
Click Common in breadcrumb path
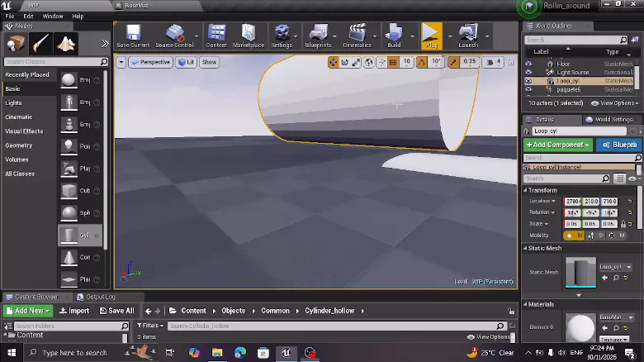(x=275, y=311)
